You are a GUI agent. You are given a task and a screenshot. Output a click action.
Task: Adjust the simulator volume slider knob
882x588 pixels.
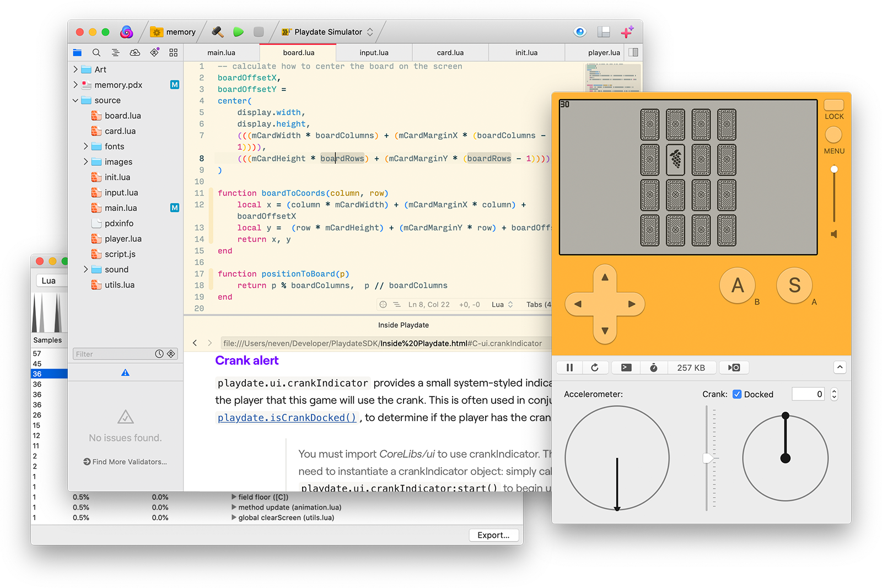(x=834, y=169)
